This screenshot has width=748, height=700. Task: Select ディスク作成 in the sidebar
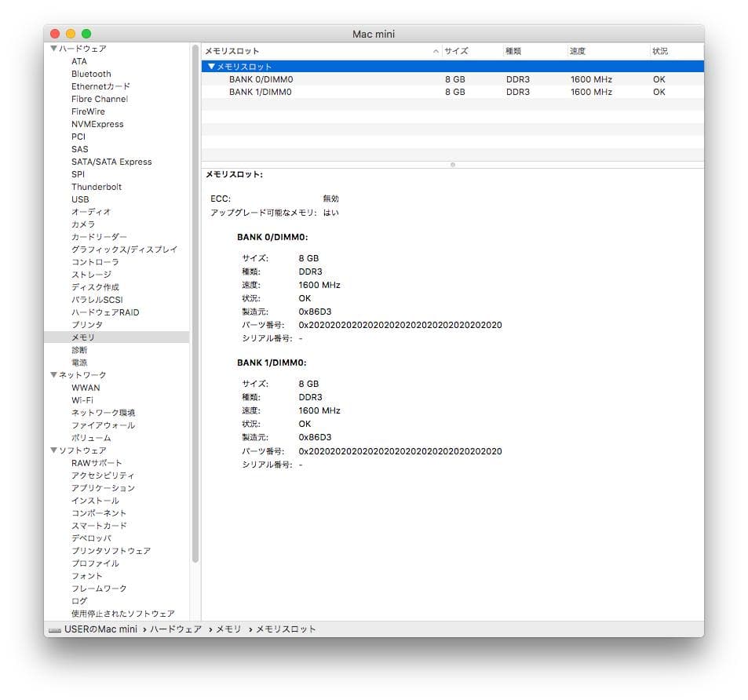[95, 287]
